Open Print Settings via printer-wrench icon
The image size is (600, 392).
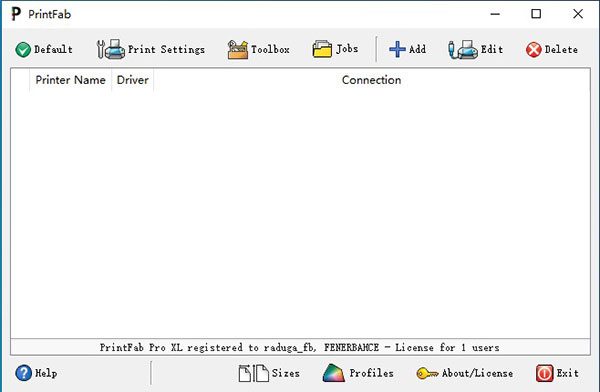tap(111, 49)
